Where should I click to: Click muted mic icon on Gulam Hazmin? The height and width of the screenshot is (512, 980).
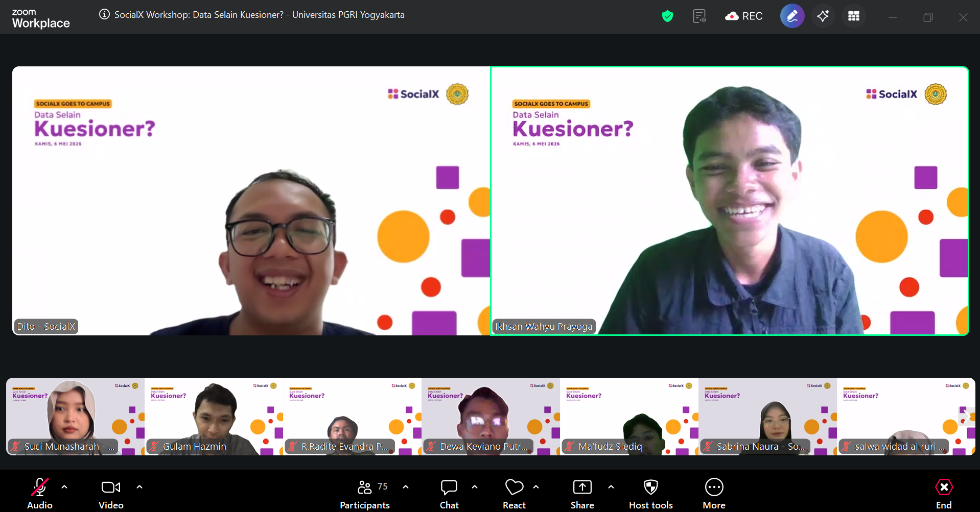click(x=154, y=446)
